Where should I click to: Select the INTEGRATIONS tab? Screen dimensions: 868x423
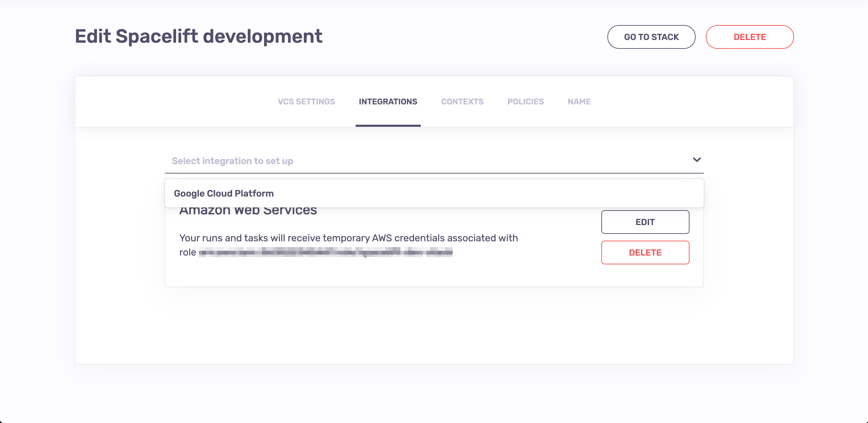388,102
